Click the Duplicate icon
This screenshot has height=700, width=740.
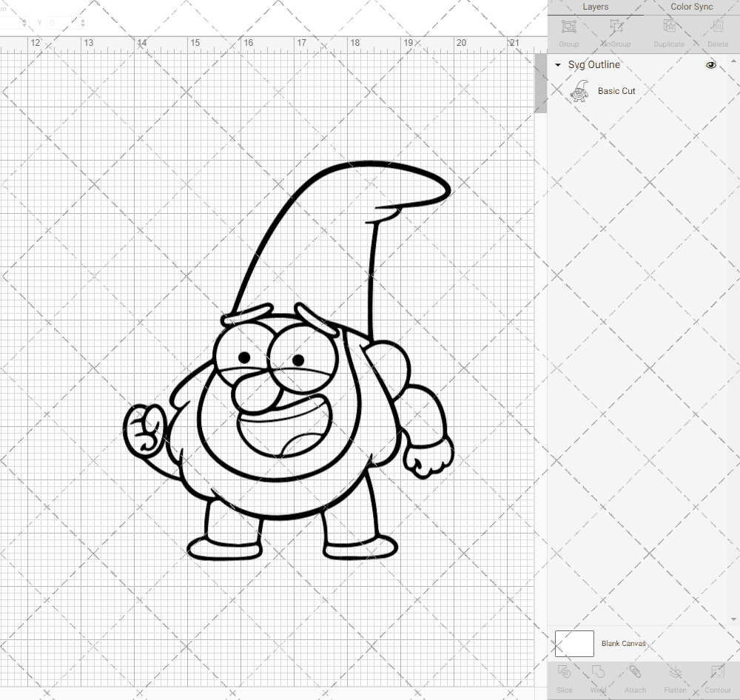click(x=669, y=27)
